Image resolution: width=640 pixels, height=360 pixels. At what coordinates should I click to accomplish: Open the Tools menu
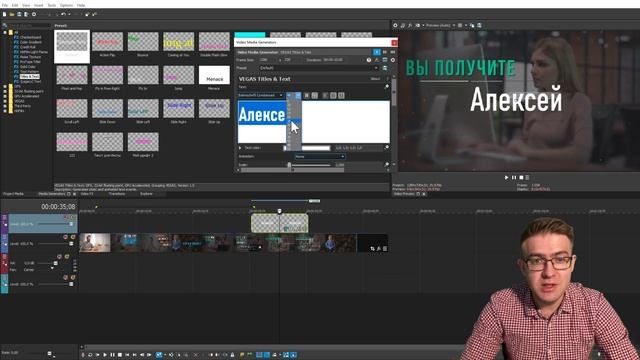(52, 5)
